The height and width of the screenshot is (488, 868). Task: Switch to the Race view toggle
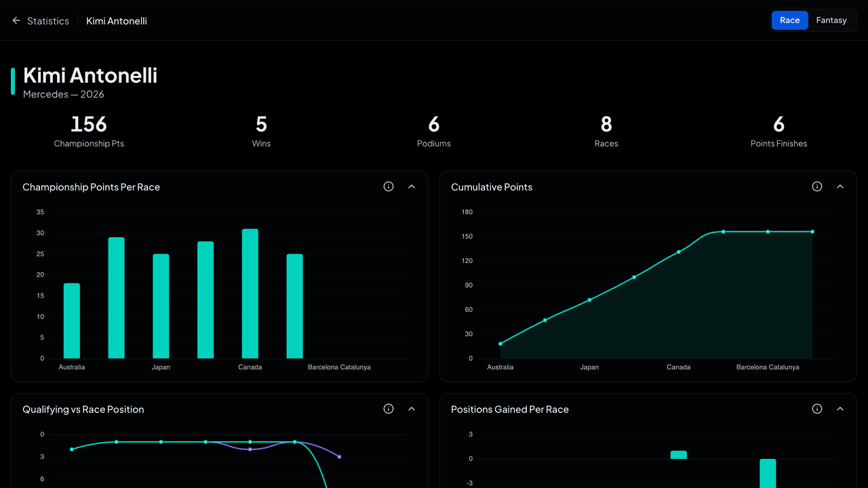tap(790, 20)
